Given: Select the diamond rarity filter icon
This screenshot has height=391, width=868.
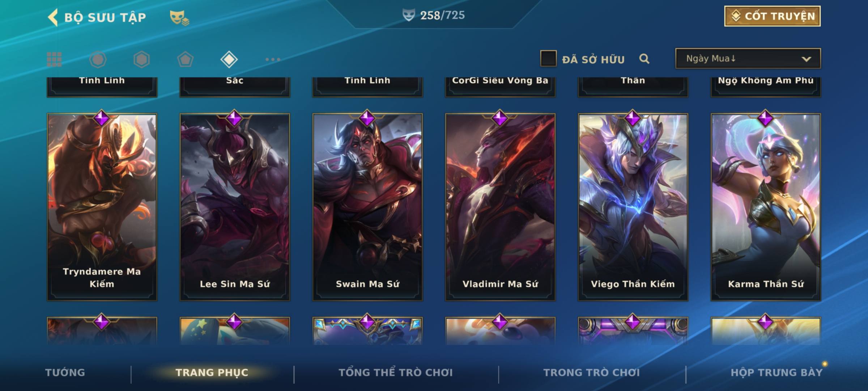Looking at the screenshot, I should click(229, 59).
